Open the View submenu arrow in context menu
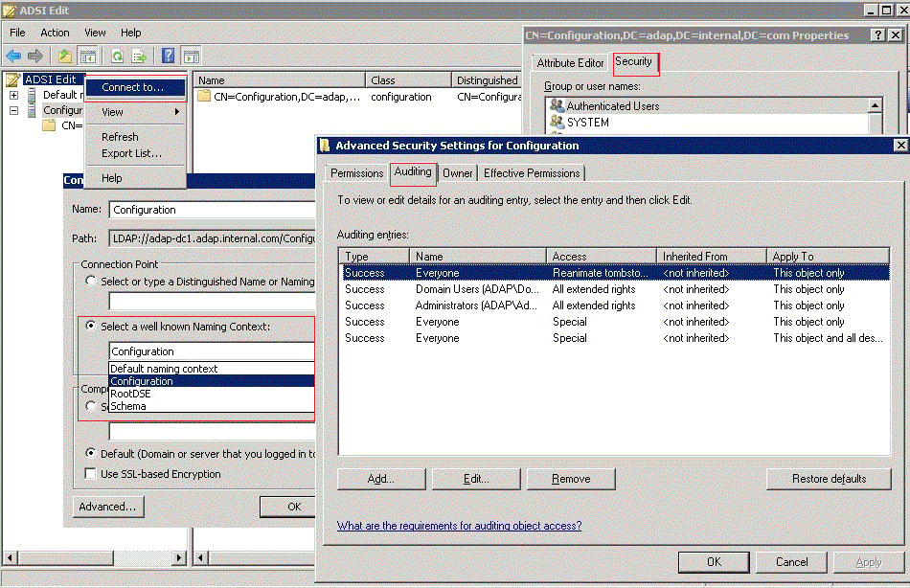The width and height of the screenshot is (910, 588). [177, 111]
